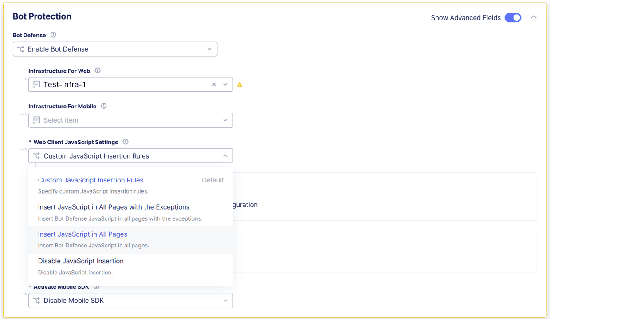The width and height of the screenshot is (644, 321).
Task: Click info icon beside Activate Mobile SDK
Action: coord(97,287)
